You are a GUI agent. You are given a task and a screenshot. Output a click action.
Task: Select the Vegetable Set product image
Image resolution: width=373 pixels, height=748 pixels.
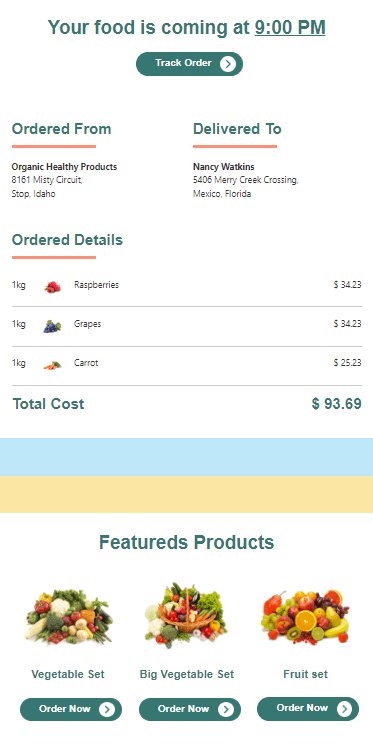(68, 616)
